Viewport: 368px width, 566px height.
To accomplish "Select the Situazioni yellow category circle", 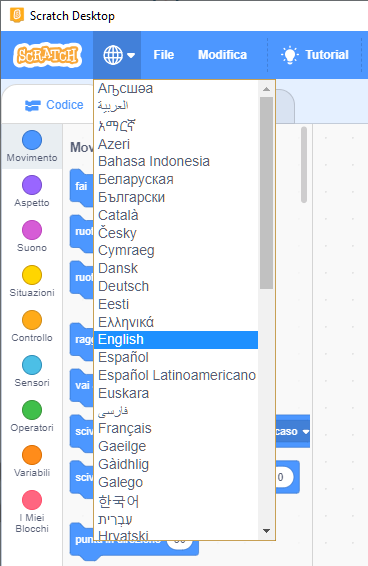I will point(32,275).
